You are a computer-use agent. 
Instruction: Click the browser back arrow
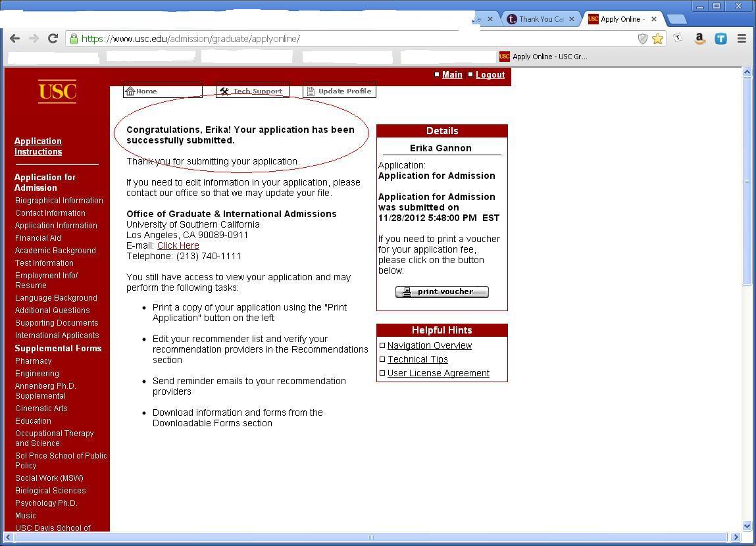coord(14,39)
